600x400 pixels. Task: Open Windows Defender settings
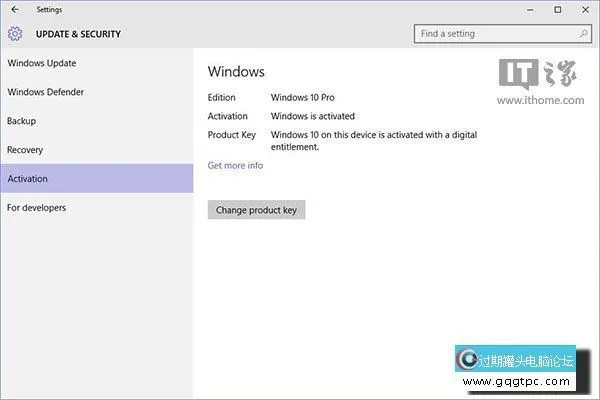click(46, 92)
